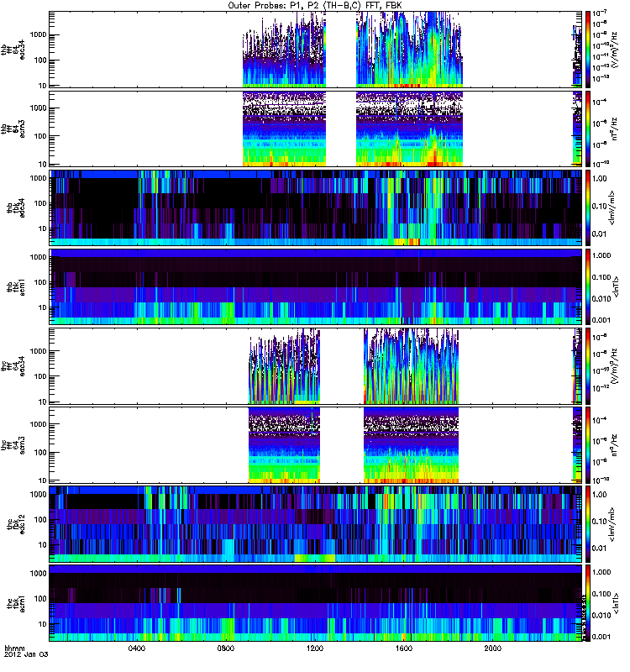
Task: Click the 'thc fbk scm1' y-axis label
Action: click(x=15, y=603)
